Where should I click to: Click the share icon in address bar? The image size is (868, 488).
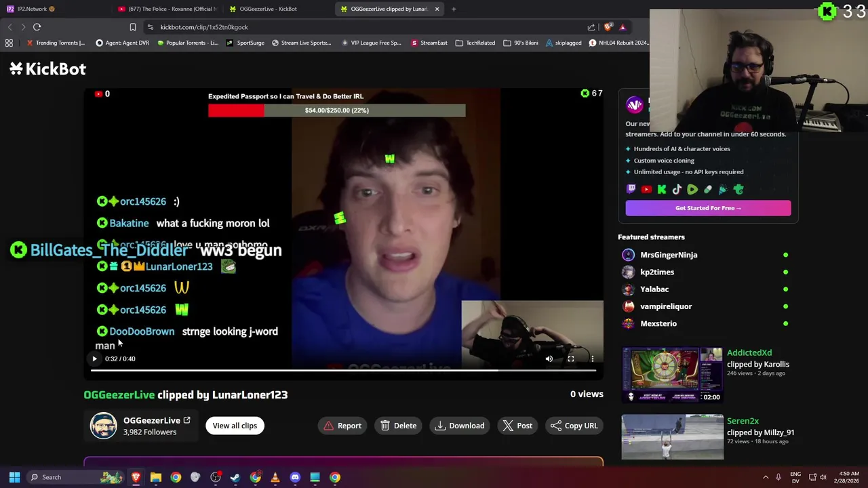[x=591, y=27]
